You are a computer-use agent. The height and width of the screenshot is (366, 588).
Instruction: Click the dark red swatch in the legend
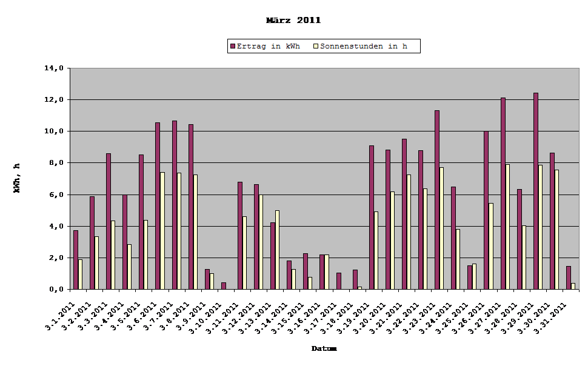(x=233, y=45)
